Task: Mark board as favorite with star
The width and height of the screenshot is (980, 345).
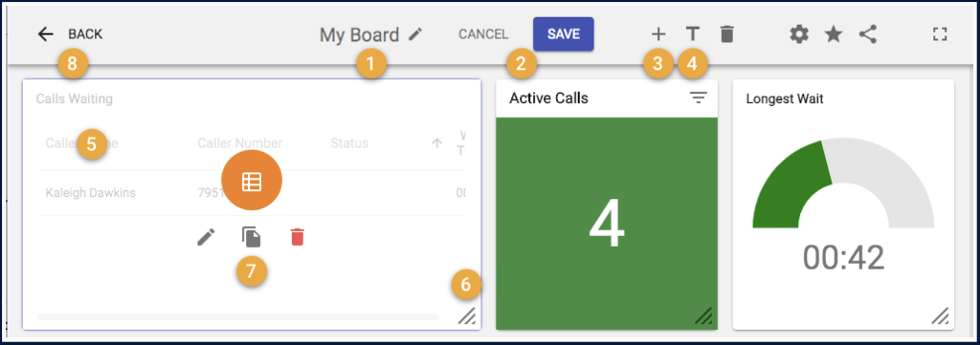Action: click(x=834, y=34)
